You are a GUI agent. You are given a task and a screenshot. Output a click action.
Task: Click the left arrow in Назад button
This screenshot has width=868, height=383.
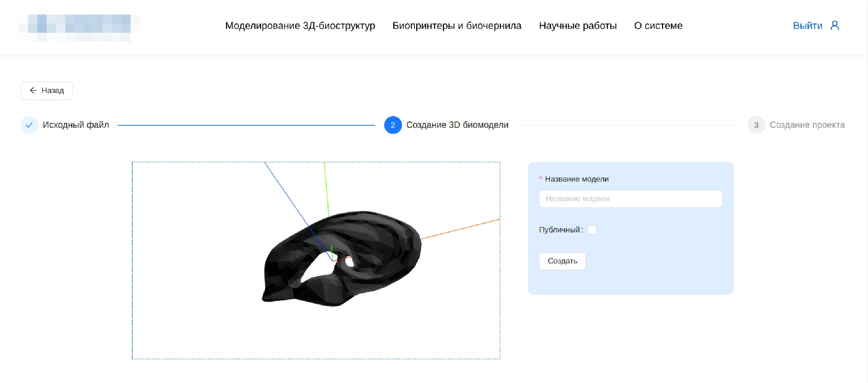(33, 90)
